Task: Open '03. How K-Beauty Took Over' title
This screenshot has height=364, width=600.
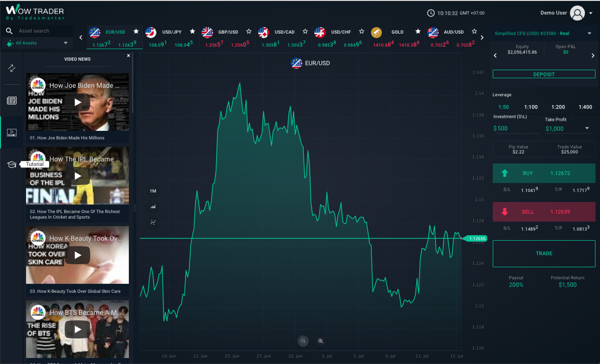Action: pyautogui.click(x=75, y=291)
